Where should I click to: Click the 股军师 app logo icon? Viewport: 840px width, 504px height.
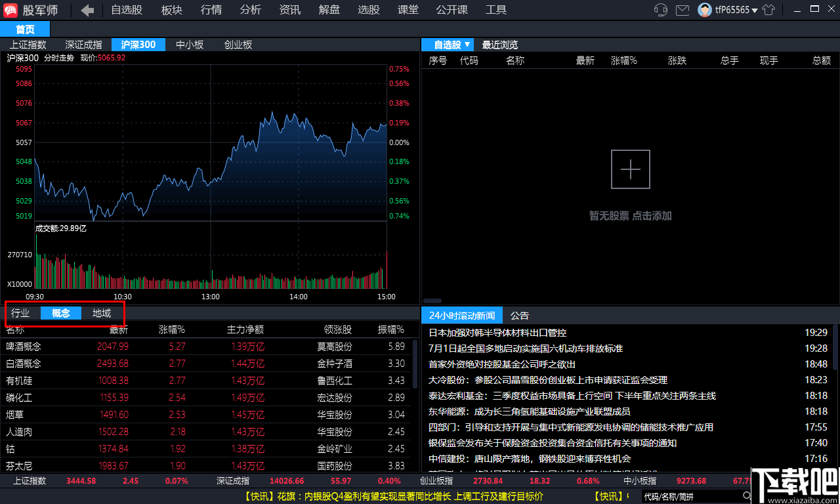tap(11, 10)
